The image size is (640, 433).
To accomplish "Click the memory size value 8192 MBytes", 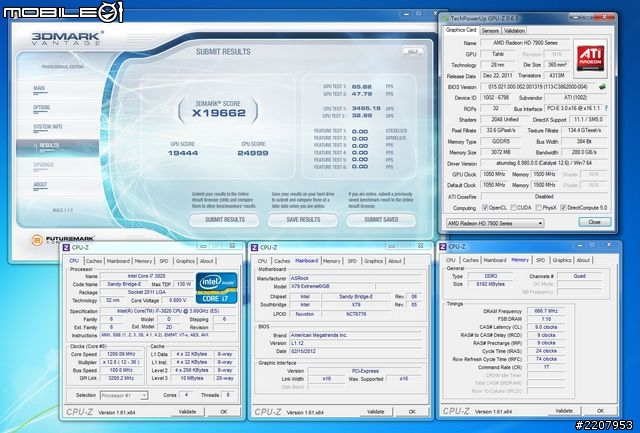I will [490, 284].
